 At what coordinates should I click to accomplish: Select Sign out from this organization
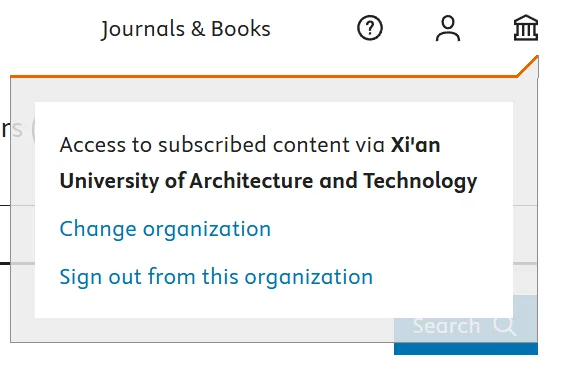click(216, 277)
